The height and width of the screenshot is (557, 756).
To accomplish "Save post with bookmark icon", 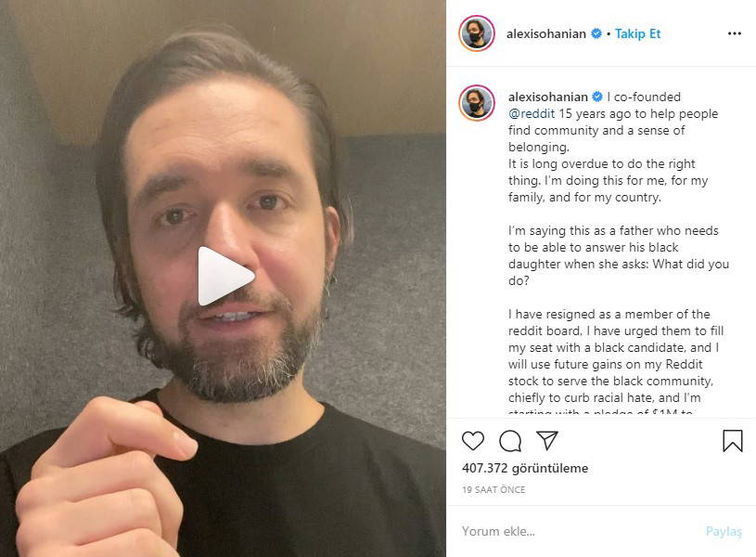I will coord(733,441).
